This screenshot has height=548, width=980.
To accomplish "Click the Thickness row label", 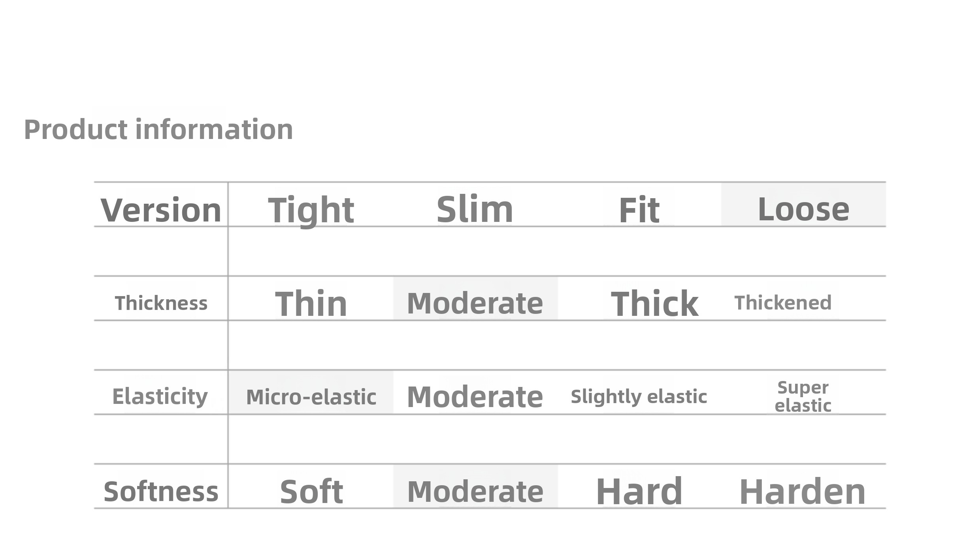I will [161, 303].
